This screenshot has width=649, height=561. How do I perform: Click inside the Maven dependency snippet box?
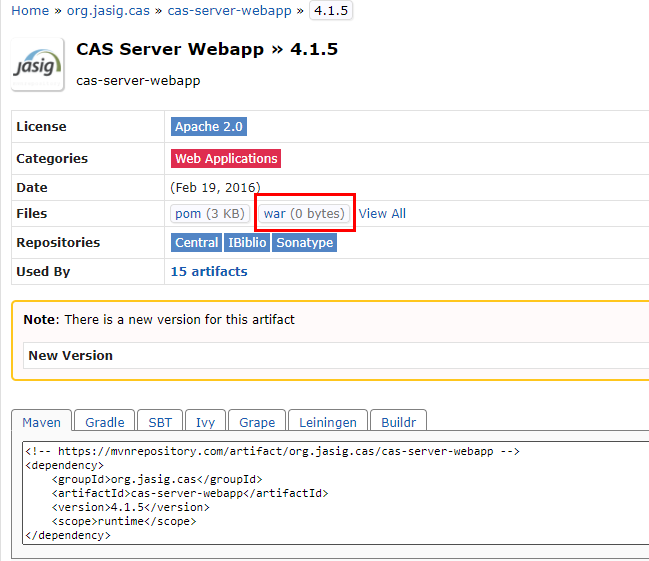pyautogui.click(x=335, y=493)
